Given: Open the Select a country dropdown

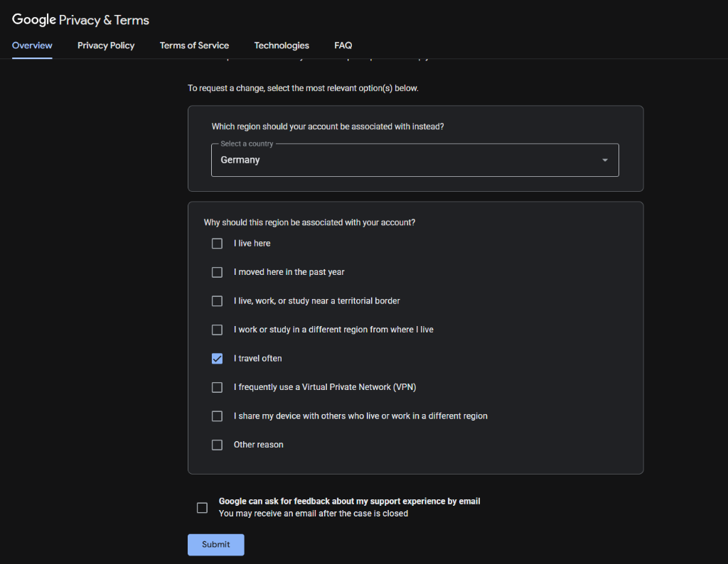Looking at the screenshot, I should point(414,160).
